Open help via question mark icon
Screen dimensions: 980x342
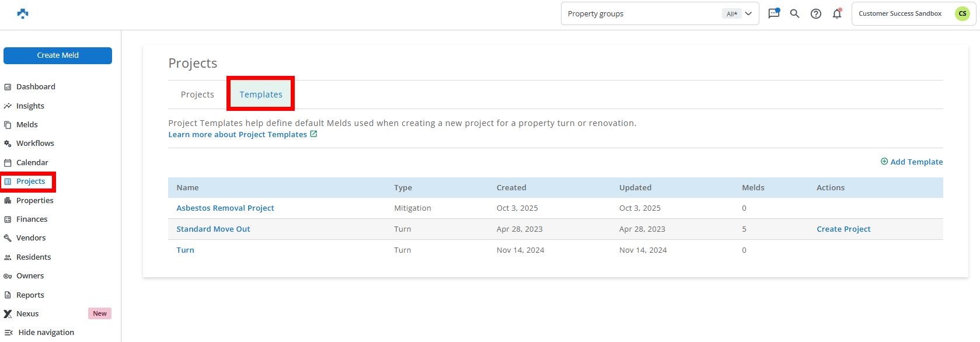click(816, 13)
